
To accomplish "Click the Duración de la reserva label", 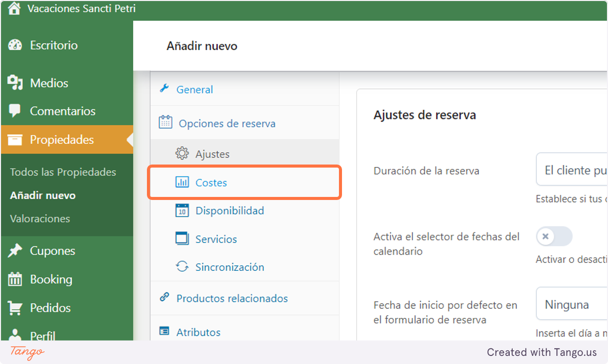I will click(426, 171).
